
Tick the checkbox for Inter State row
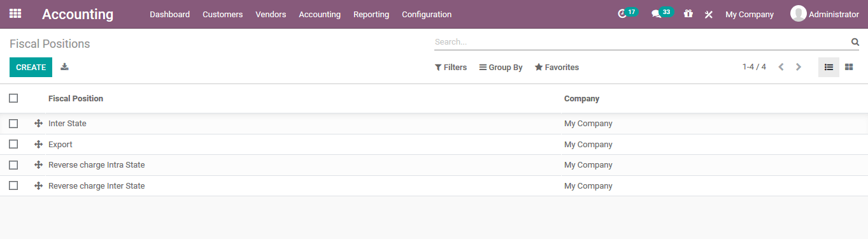[x=13, y=124]
